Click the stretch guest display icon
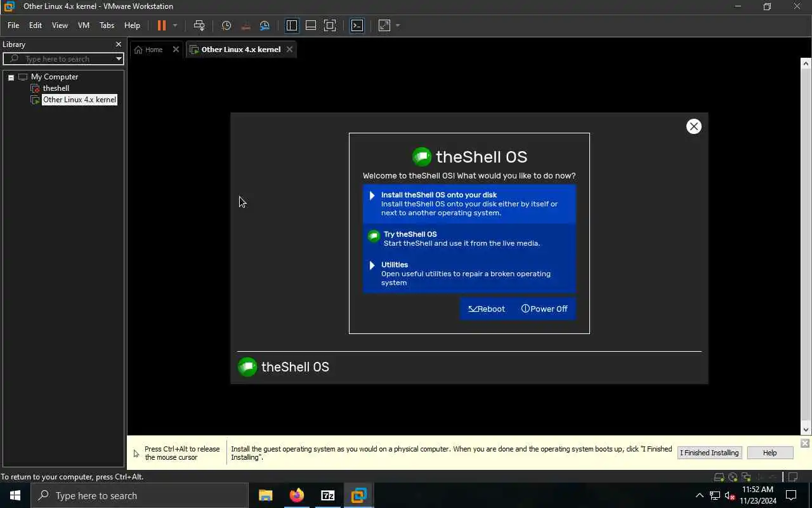The height and width of the screenshot is (508, 812). click(x=384, y=25)
